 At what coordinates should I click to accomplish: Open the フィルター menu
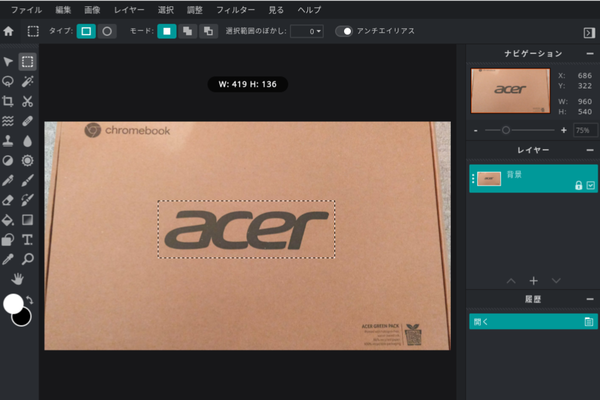click(x=235, y=10)
